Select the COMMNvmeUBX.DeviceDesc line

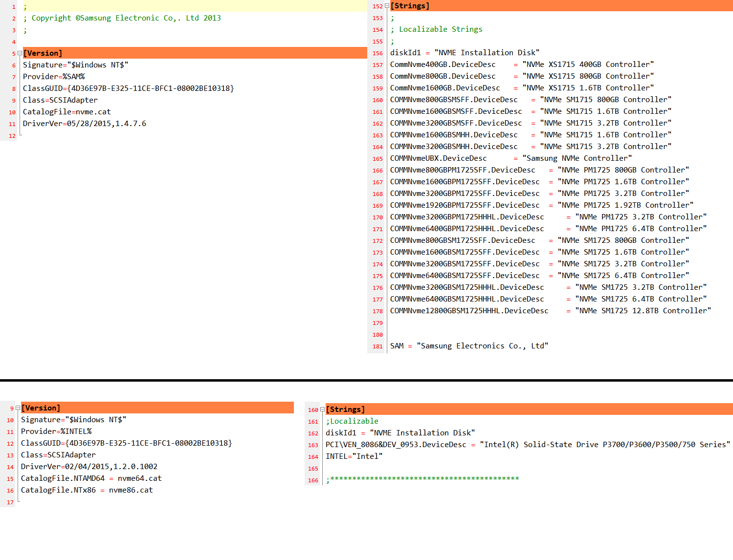click(511, 158)
